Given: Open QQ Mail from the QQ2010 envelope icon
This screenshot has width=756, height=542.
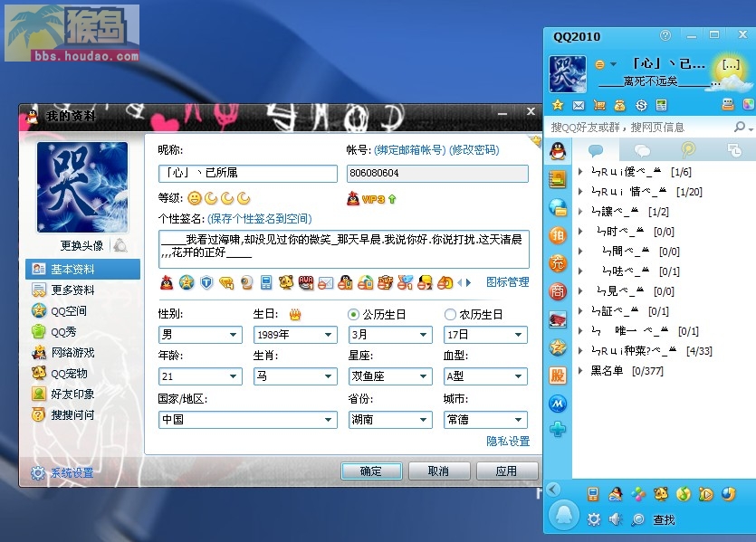Looking at the screenshot, I should [579, 105].
